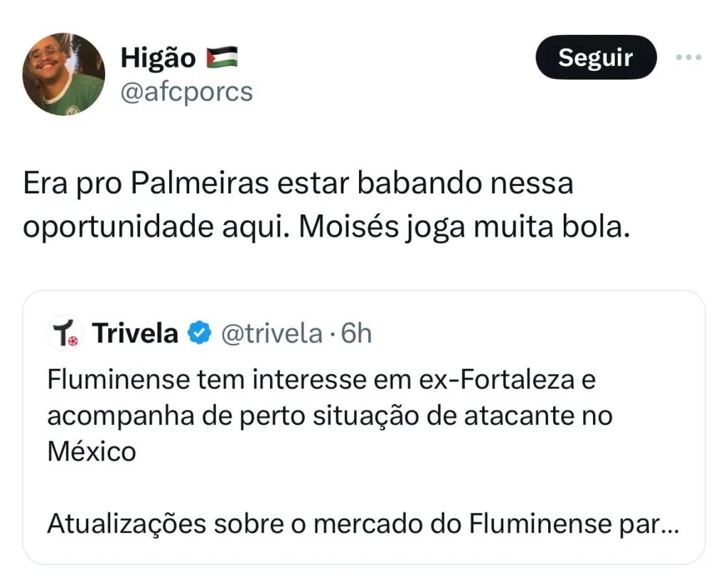Open the three-dot more options menu

pyautogui.click(x=688, y=58)
